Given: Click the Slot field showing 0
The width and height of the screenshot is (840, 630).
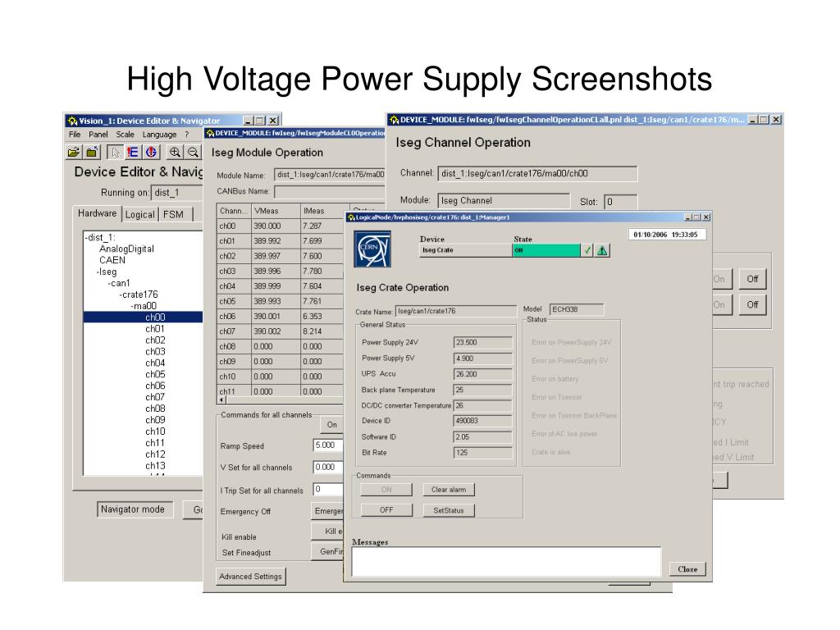Looking at the screenshot, I should point(620,202).
